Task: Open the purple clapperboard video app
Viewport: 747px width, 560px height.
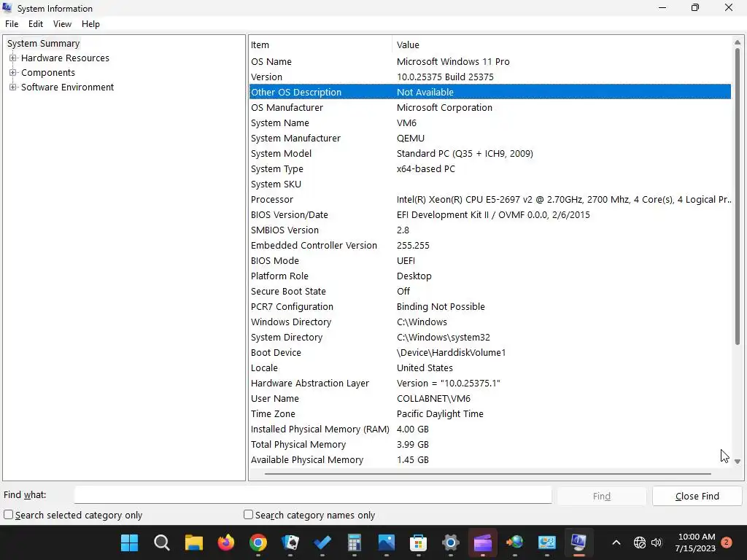Action: 483,542
